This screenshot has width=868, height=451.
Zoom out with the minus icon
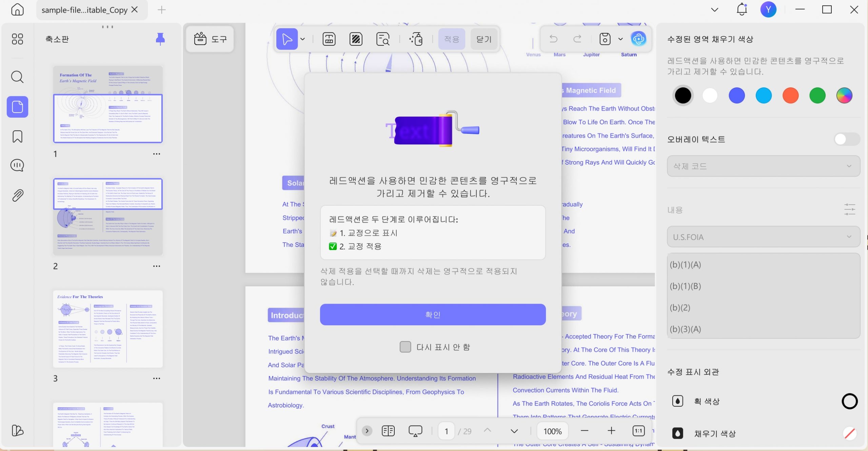pyautogui.click(x=585, y=431)
